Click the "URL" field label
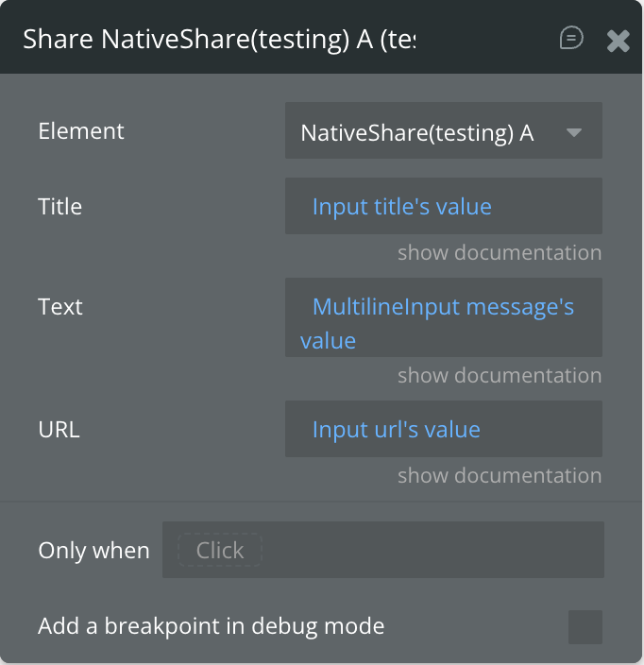This screenshot has width=644, height=665. point(59,429)
